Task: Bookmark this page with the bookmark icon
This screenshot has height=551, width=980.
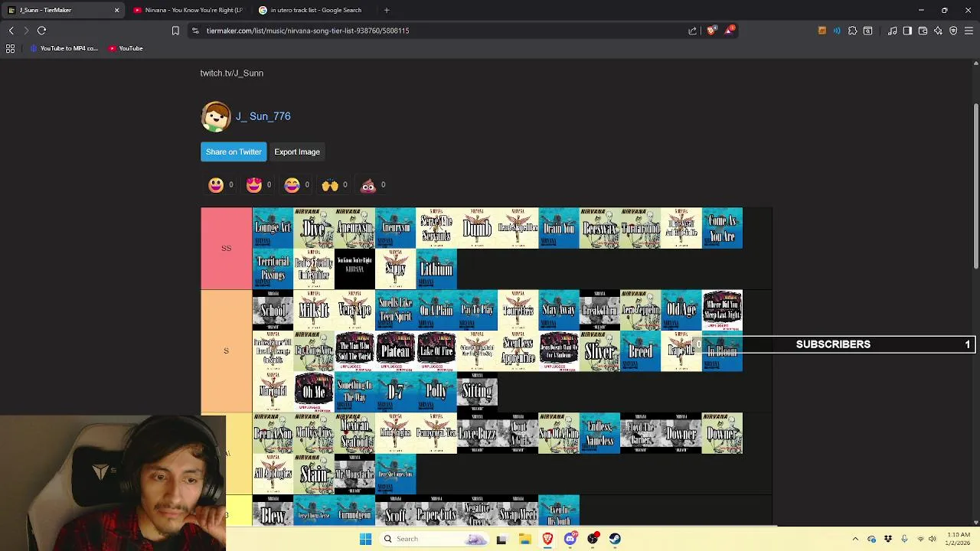Action: (175, 31)
